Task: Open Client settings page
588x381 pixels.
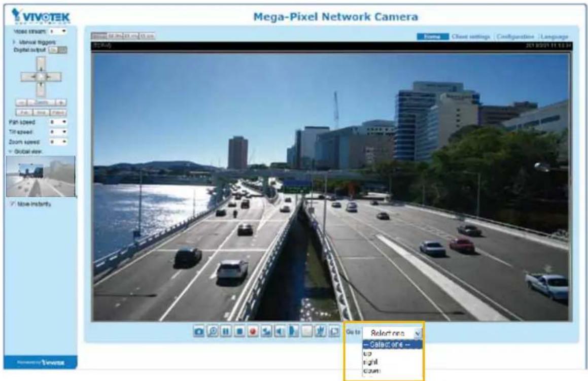Action: (471, 37)
